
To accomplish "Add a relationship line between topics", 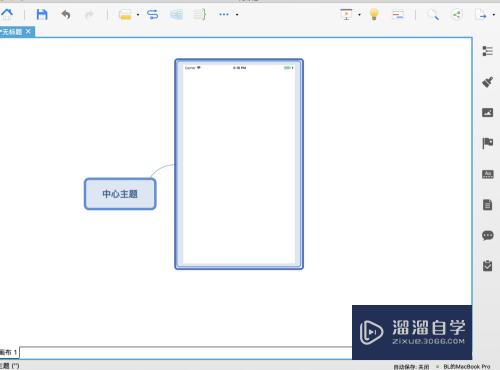I will click(x=153, y=15).
